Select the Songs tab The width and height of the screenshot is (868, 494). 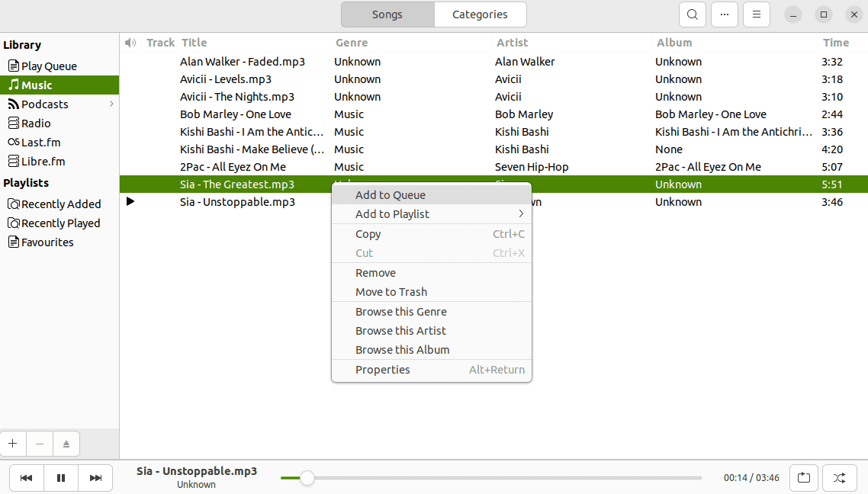click(x=387, y=14)
